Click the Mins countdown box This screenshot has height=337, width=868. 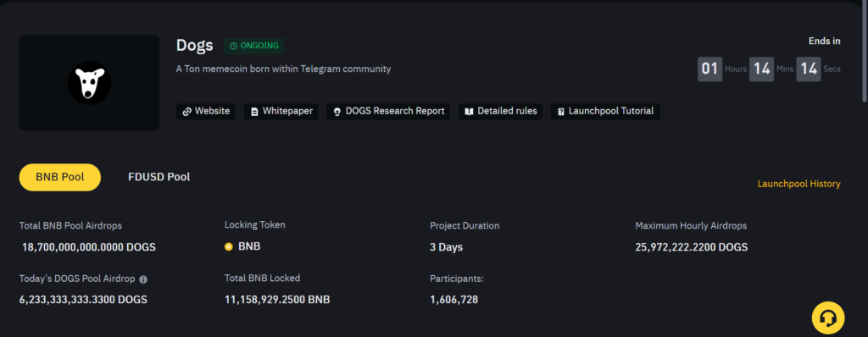pyautogui.click(x=762, y=69)
